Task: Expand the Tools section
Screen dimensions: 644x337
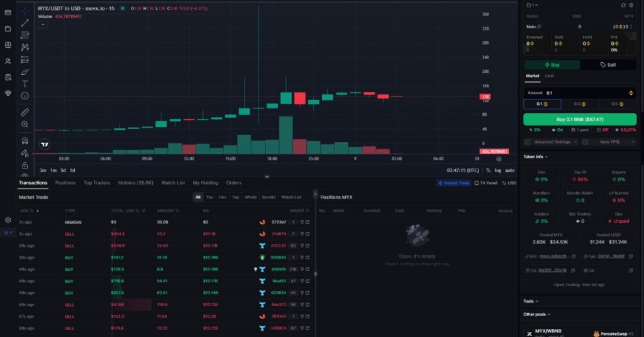Action: (x=531, y=301)
